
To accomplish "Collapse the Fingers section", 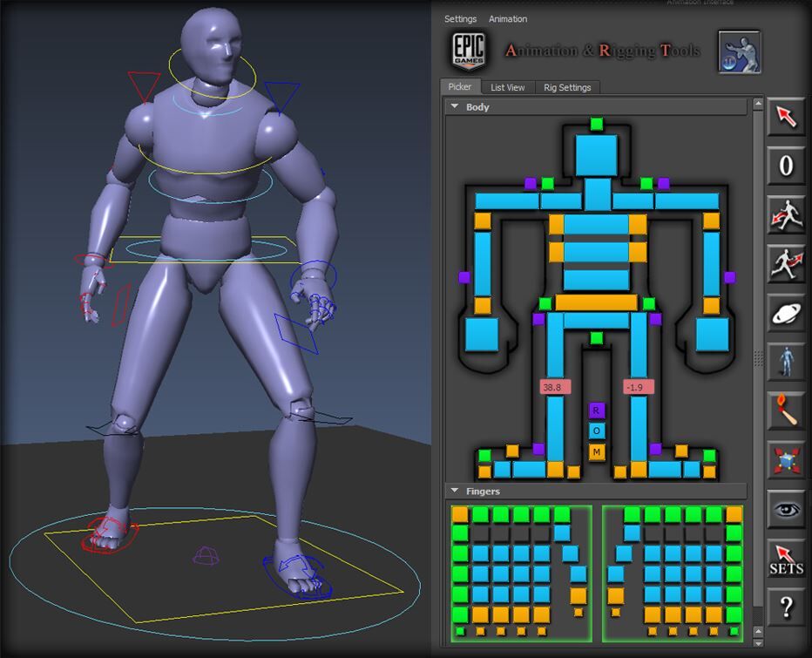I will (455, 491).
